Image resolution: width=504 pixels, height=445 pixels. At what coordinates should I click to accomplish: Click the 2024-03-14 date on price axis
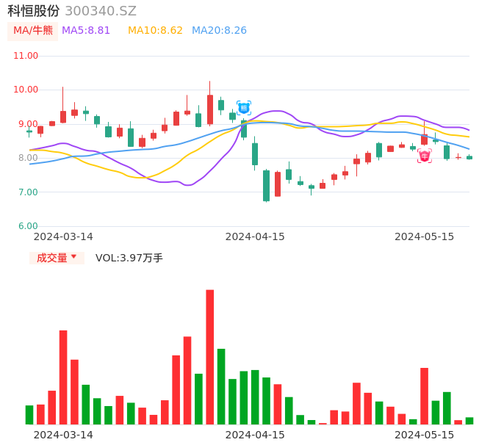(x=63, y=236)
